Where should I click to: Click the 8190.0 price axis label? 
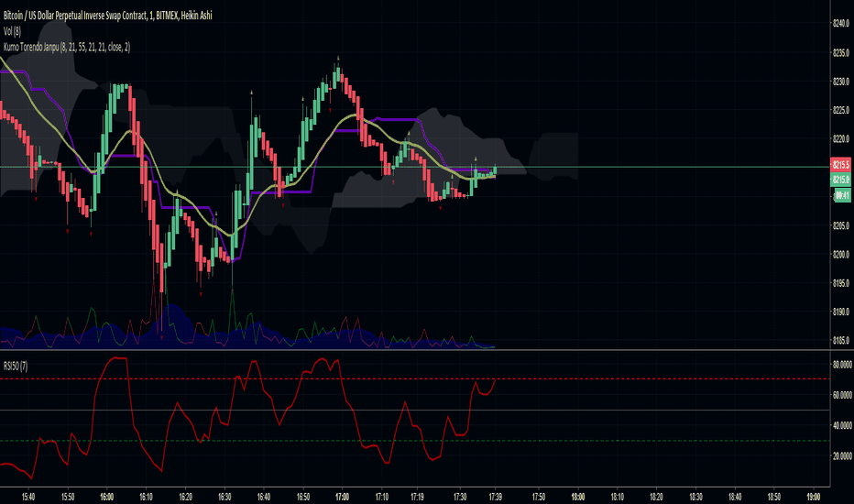click(x=841, y=312)
